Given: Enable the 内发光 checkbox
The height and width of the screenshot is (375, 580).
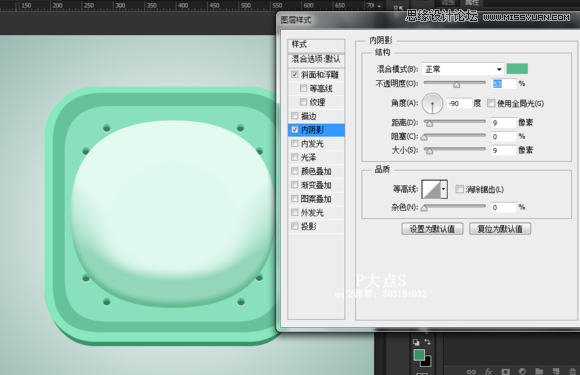Looking at the screenshot, I should point(295,143).
